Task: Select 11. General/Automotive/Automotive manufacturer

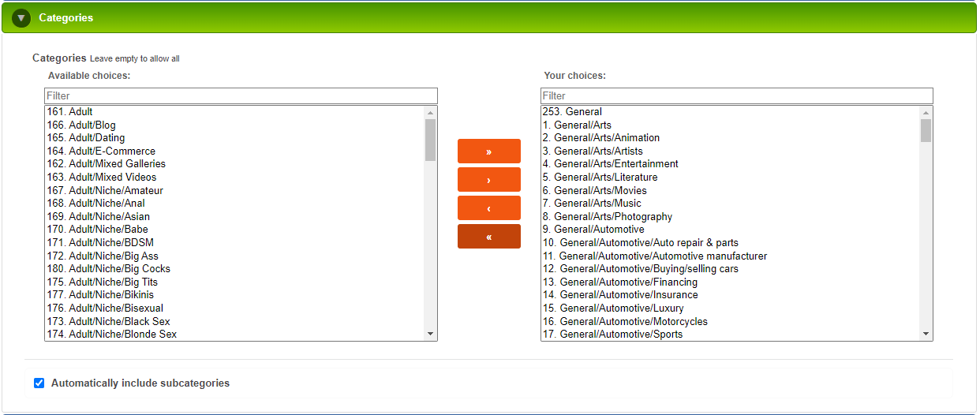Action: click(731, 256)
